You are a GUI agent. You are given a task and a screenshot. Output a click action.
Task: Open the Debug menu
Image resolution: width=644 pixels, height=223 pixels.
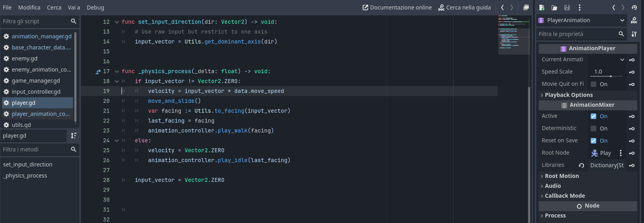click(x=95, y=8)
